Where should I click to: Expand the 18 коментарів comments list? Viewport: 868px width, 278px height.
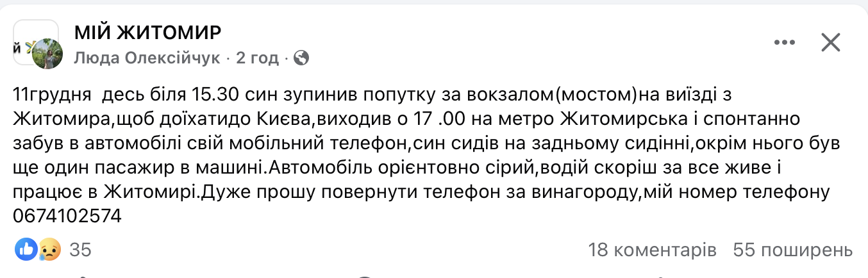[652, 250]
